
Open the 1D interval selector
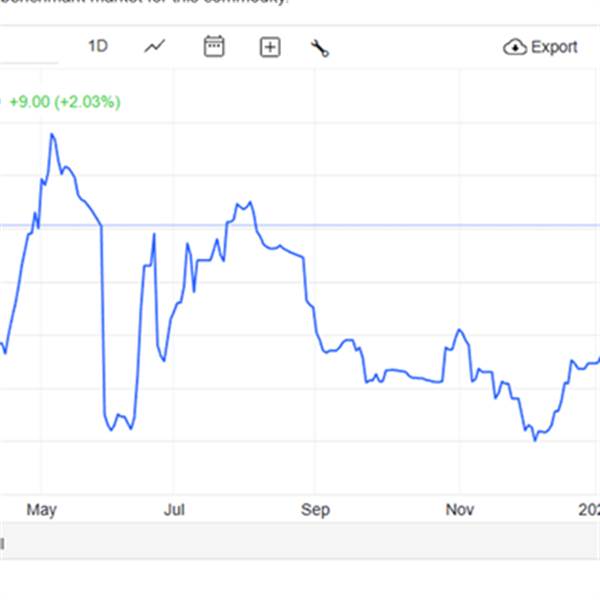click(x=97, y=47)
